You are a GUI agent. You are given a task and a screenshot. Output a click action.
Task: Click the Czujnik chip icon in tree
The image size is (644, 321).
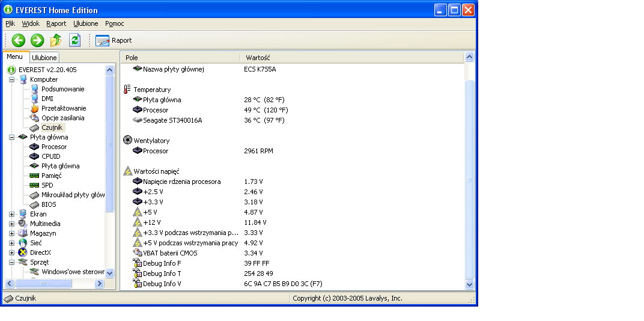click(34, 127)
